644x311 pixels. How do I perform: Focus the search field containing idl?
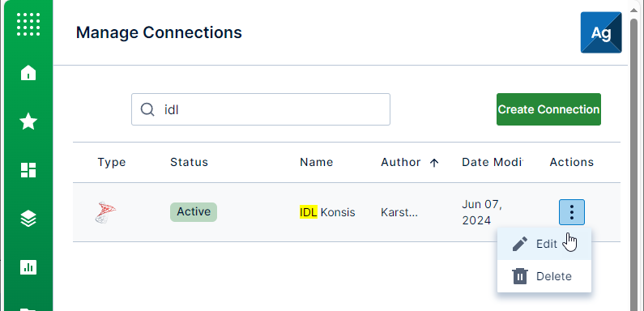(261, 109)
